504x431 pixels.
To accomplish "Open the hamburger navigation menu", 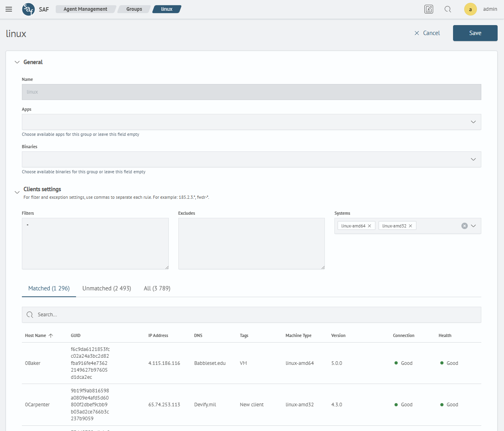I will pos(9,9).
